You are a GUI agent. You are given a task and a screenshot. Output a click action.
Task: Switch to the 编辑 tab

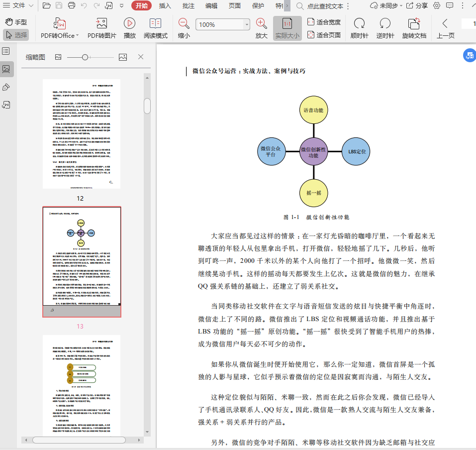click(211, 6)
